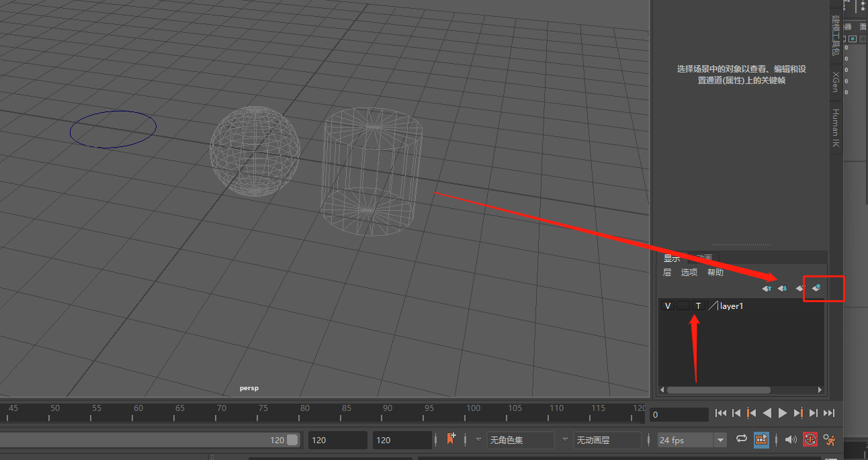
Task: Open layer1 color swatch
Action: click(x=713, y=306)
